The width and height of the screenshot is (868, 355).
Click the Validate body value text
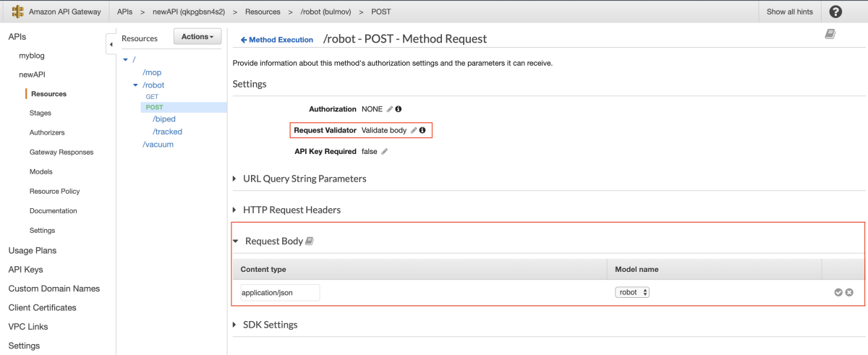[384, 130]
